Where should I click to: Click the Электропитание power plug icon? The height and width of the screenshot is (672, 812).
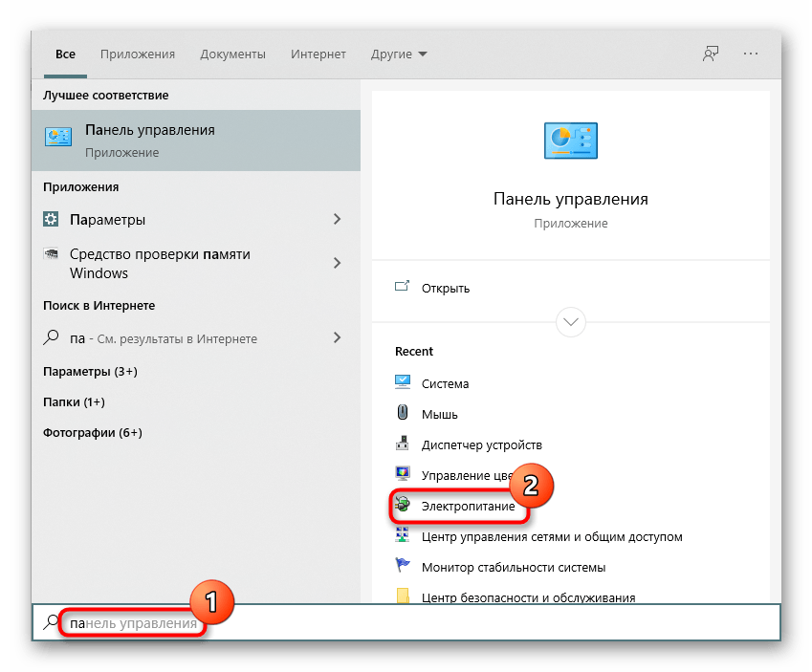[x=403, y=504]
